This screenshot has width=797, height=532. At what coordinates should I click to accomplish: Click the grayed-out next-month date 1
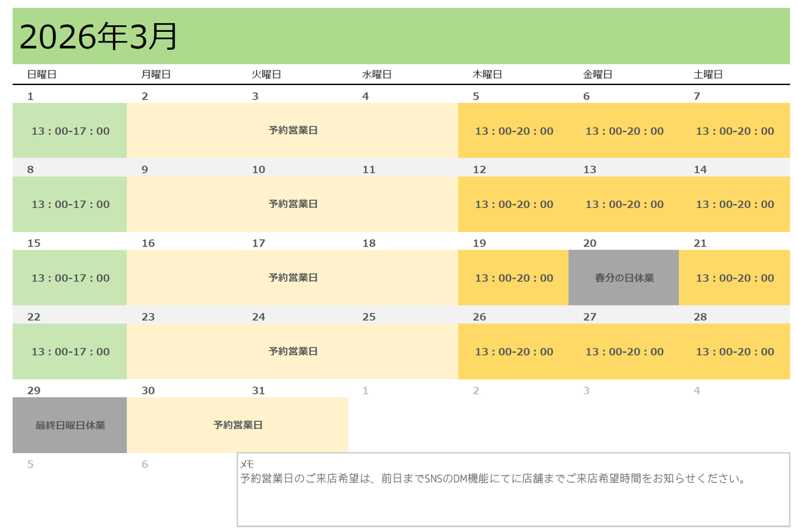tap(365, 391)
